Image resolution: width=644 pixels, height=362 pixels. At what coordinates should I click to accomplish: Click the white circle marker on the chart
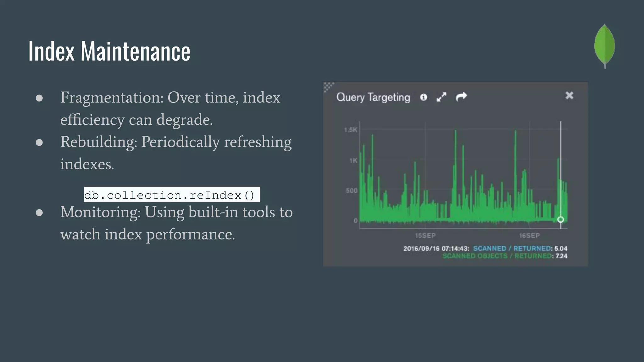coord(560,219)
